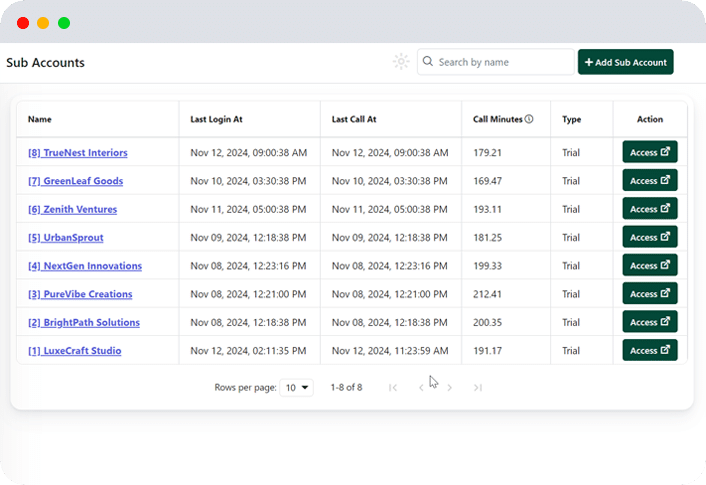Viewport: 706px width, 485px height.
Task: Select call minutes value 181.25
Action: pos(487,238)
